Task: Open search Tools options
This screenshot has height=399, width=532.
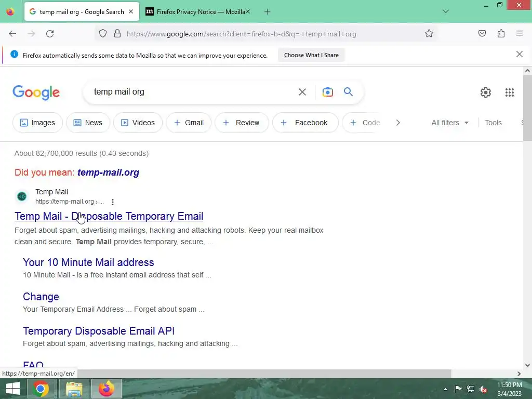Action: pyautogui.click(x=493, y=123)
